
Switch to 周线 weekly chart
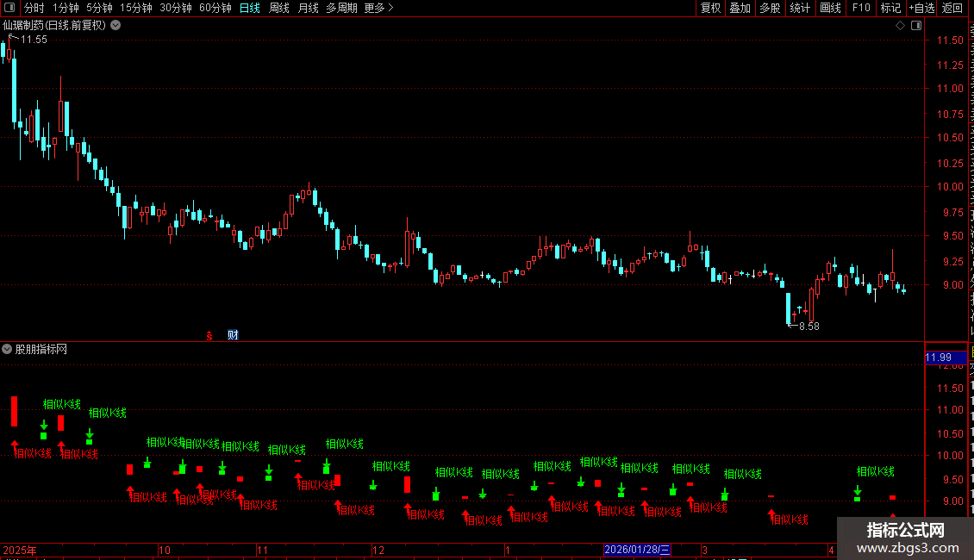(279, 8)
